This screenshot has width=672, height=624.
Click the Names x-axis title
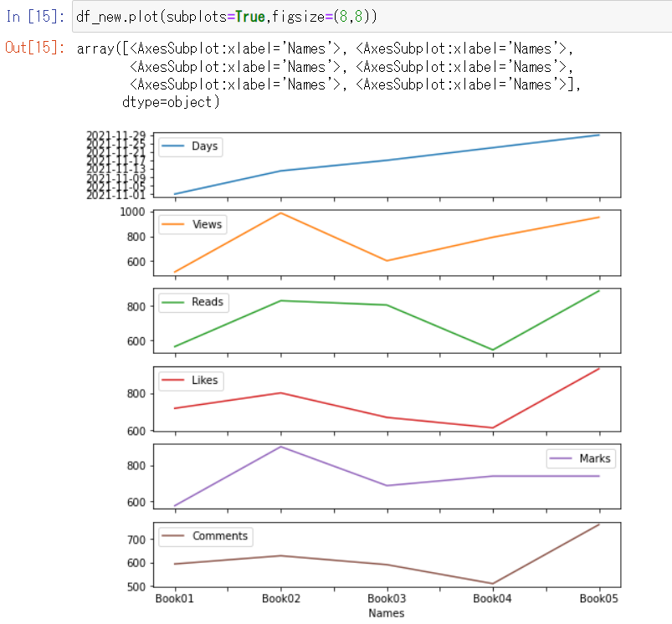coord(387,613)
